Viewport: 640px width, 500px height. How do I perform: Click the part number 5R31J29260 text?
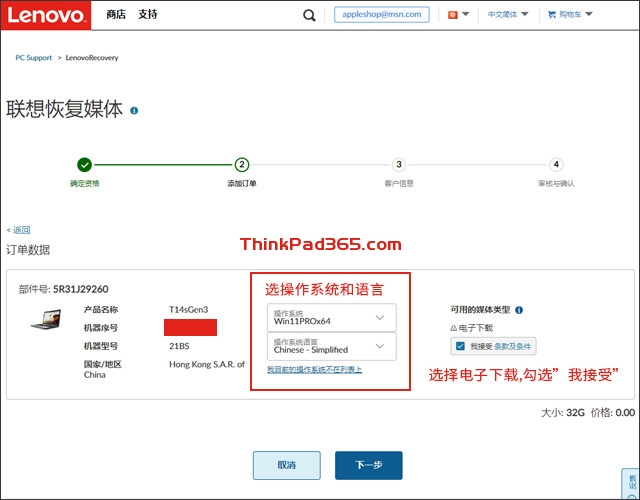pyautogui.click(x=80, y=289)
